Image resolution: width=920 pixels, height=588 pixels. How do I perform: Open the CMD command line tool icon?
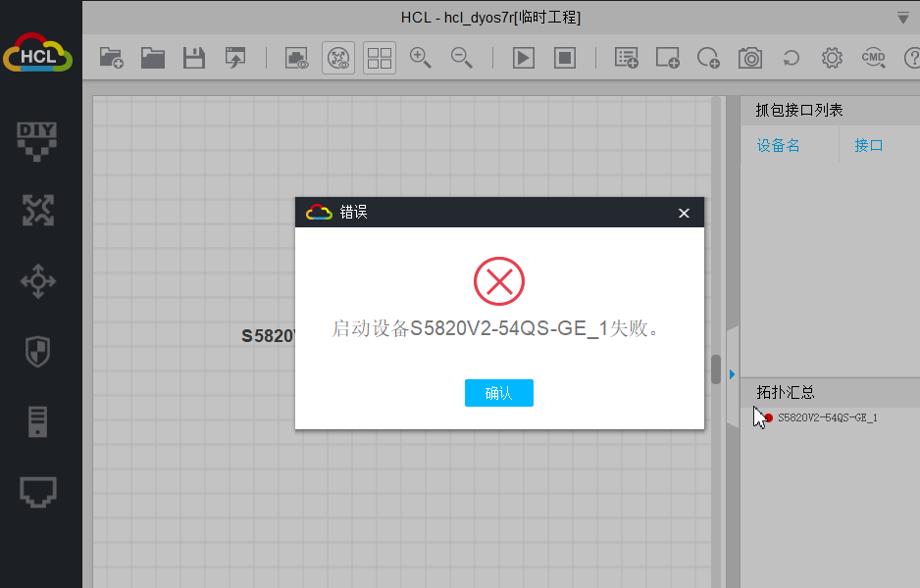click(873, 58)
